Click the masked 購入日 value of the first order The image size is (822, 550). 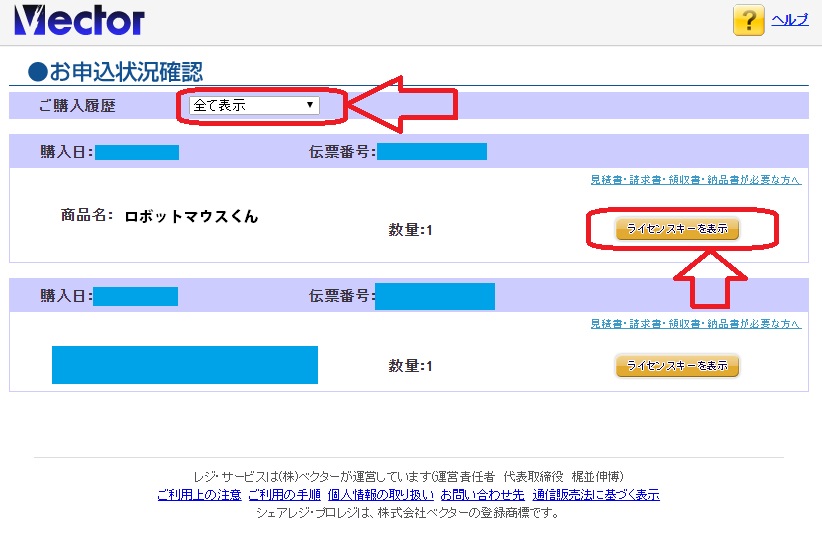[137, 152]
